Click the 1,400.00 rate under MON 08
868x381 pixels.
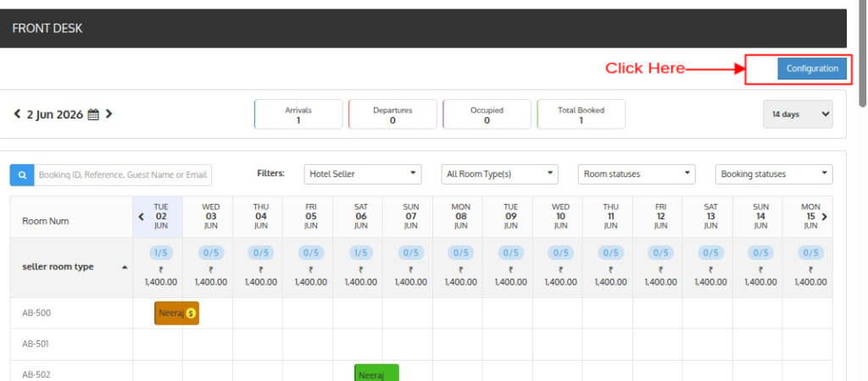click(x=460, y=282)
